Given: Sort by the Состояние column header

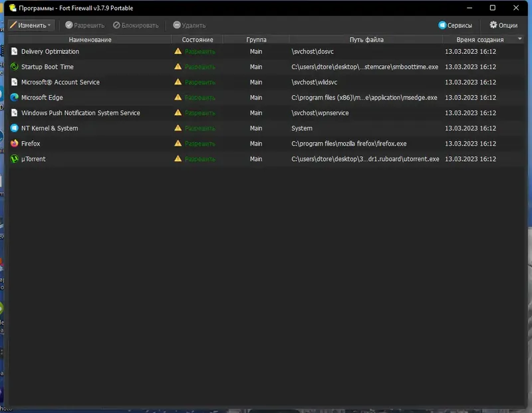Looking at the screenshot, I should click(x=197, y=39).
